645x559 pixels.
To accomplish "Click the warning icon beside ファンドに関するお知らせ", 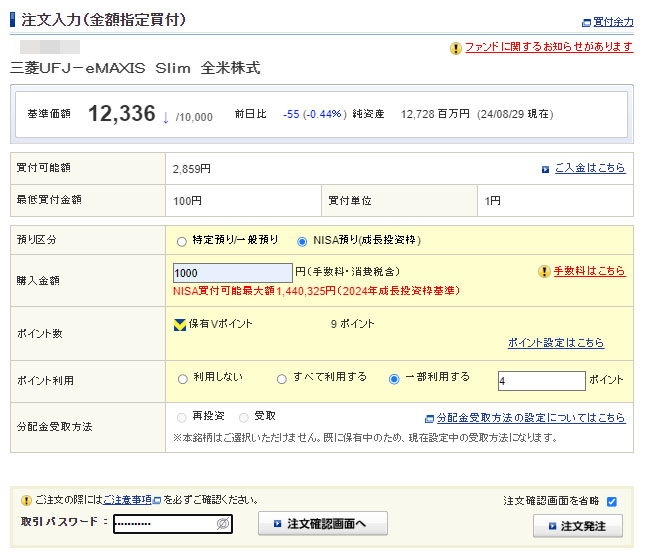I will click(456, 47).
